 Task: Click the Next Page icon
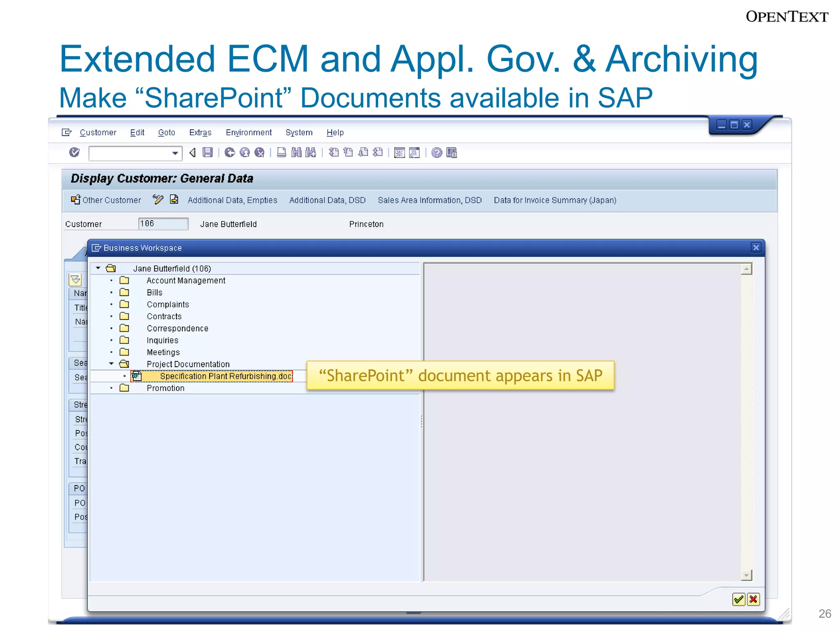(363, 153)
